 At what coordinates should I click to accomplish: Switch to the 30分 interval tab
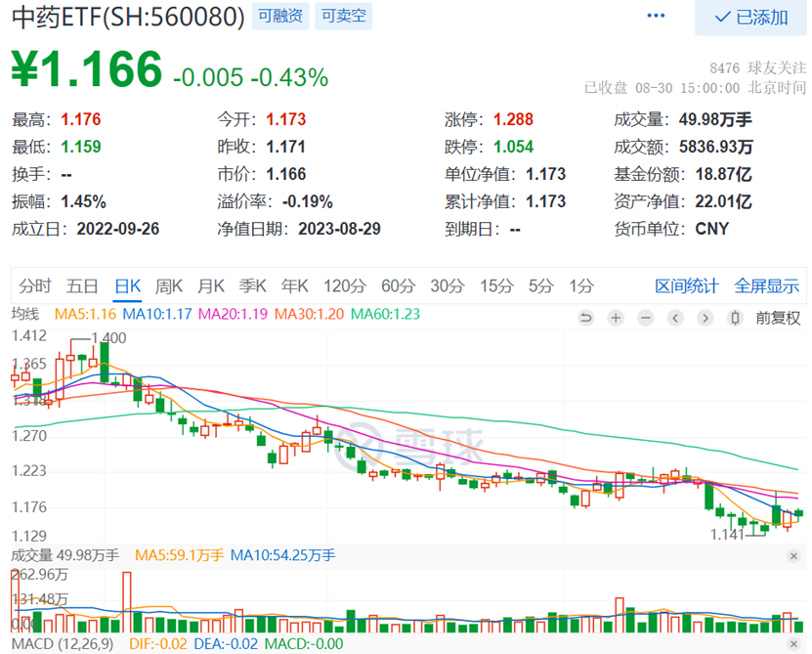click(447, 285)
